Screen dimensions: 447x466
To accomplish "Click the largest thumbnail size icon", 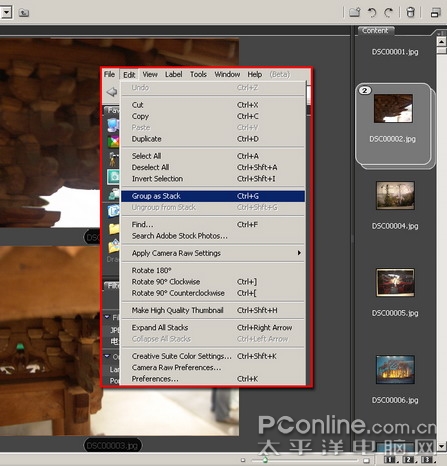I will [366, 460].
